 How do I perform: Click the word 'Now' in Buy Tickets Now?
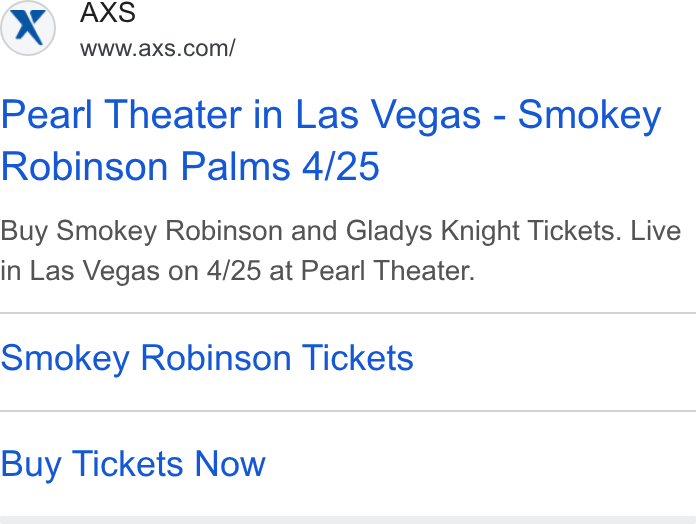230,464
